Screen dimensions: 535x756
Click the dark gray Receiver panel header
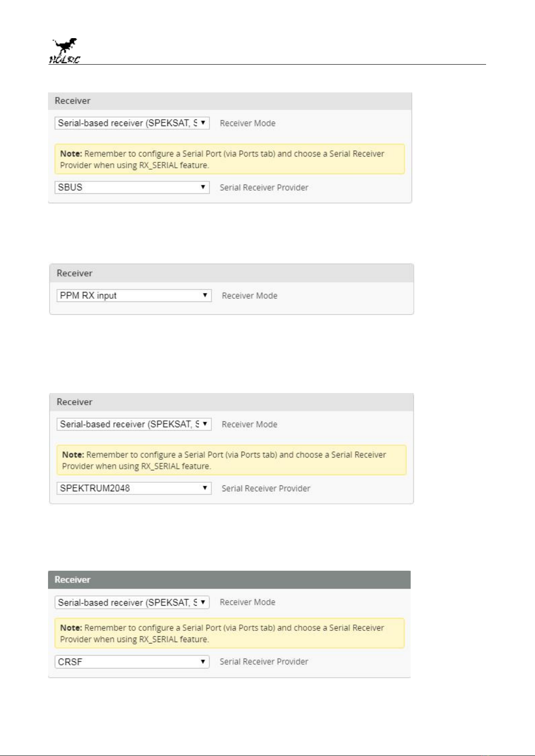(x=229, y=580)
